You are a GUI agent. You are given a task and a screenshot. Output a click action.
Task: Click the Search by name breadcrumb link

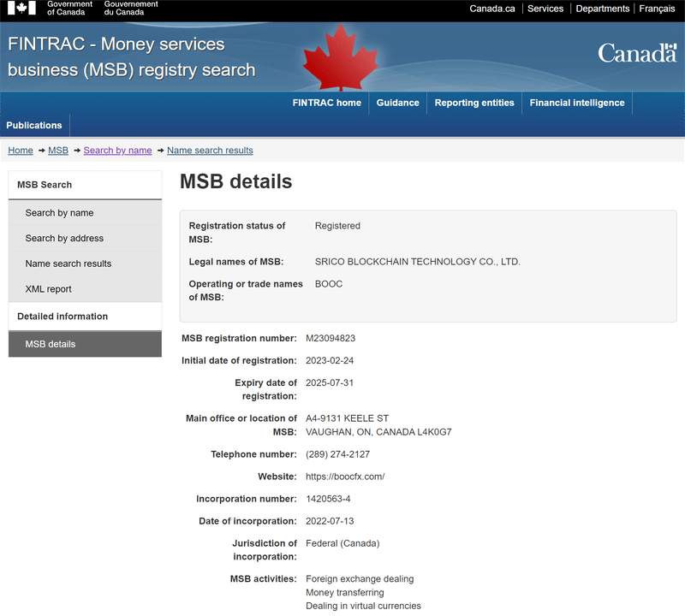point(117,151)
